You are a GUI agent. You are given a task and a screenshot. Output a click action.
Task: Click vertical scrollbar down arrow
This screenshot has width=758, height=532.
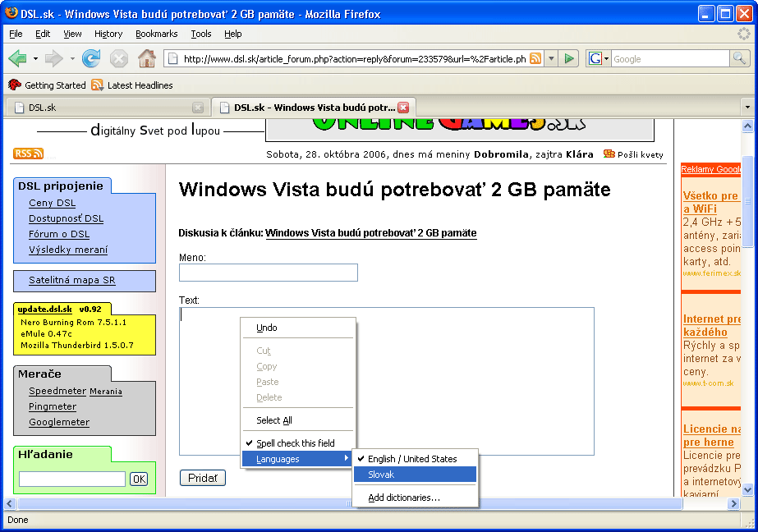coord(747,490)
